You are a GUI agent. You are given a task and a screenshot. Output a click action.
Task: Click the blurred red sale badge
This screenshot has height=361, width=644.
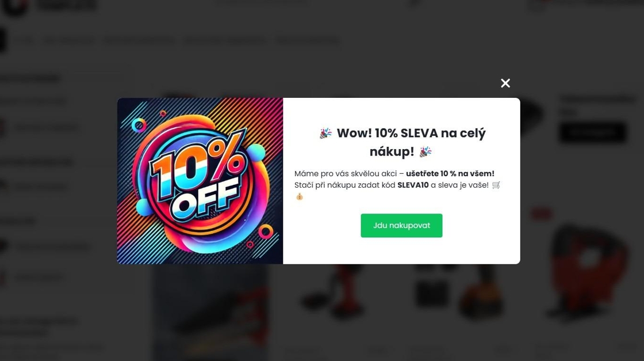[x=541, y=214]
